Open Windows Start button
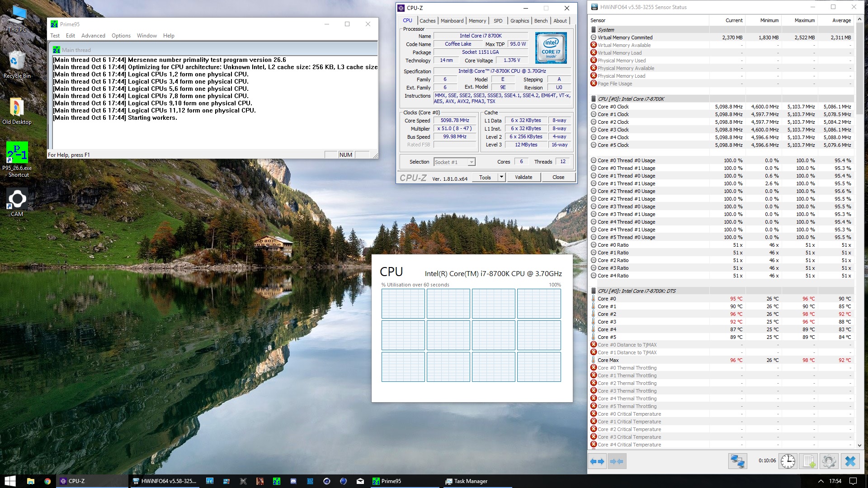 click(10, 481)
